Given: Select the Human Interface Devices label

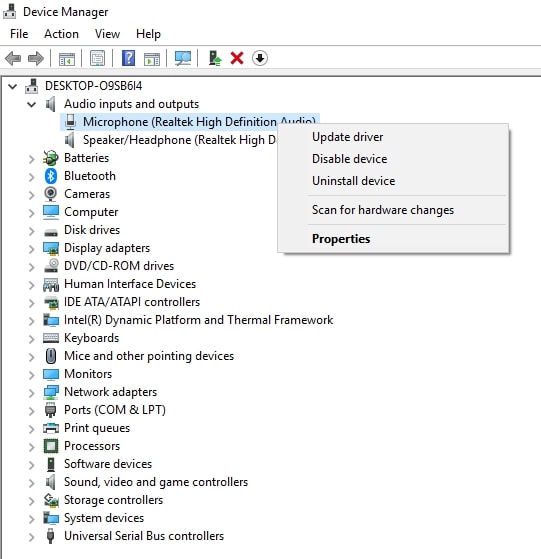Looking at the screenshot, I should [130, 284].
